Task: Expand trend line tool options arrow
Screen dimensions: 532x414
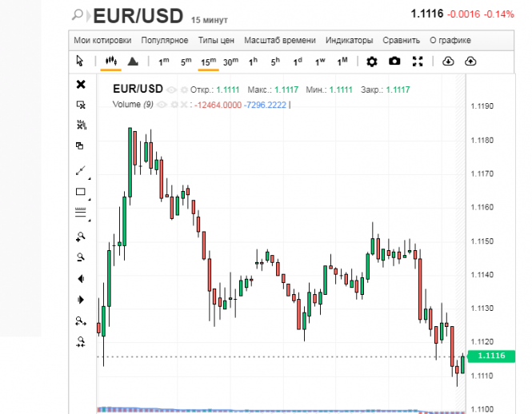Action: pyautogui.click(x=90, y=178)
